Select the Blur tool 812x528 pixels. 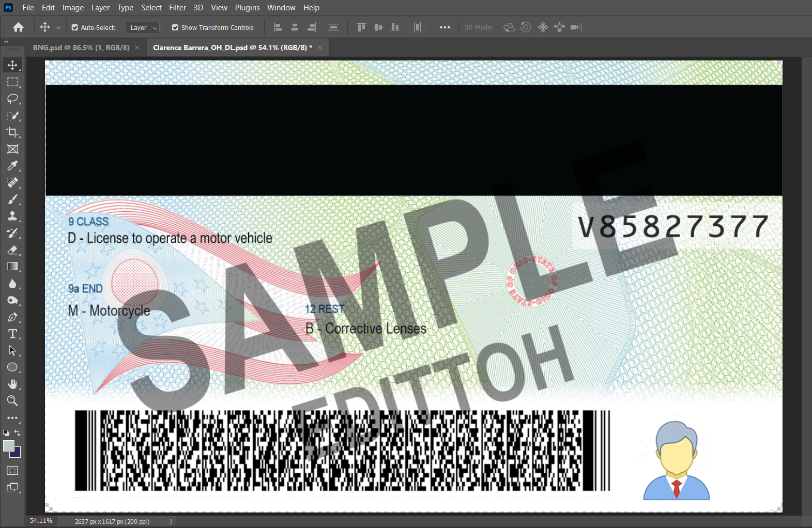coord(12,284)
